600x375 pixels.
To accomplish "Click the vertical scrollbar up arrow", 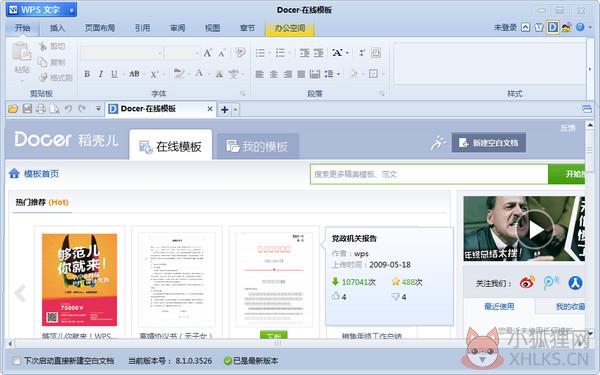I will tap(590, 125).
